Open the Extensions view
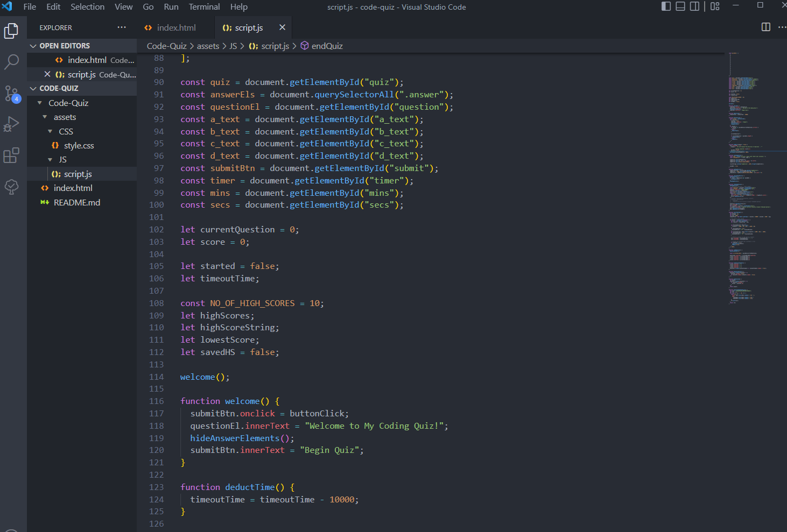This screenshot has height=532, width=787. (x=12, y=155)
